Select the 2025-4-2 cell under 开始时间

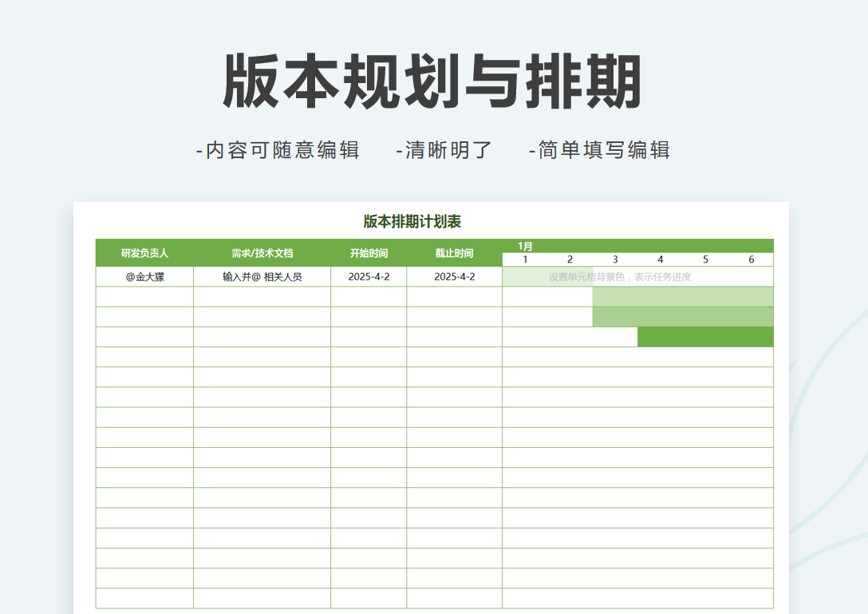[369, 277]
